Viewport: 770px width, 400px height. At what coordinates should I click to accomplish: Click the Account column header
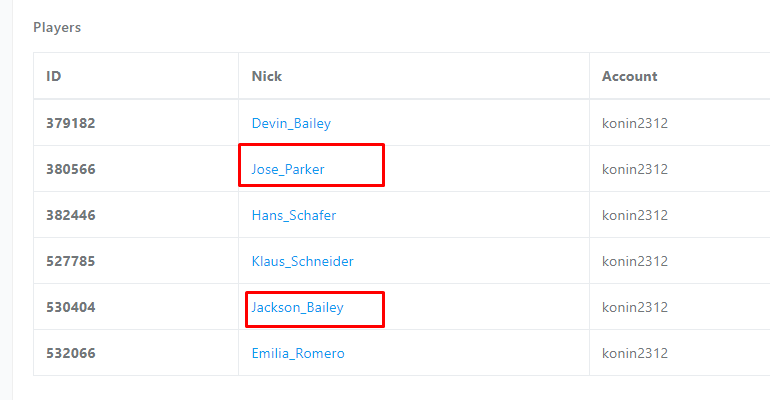tap(629, 76)
